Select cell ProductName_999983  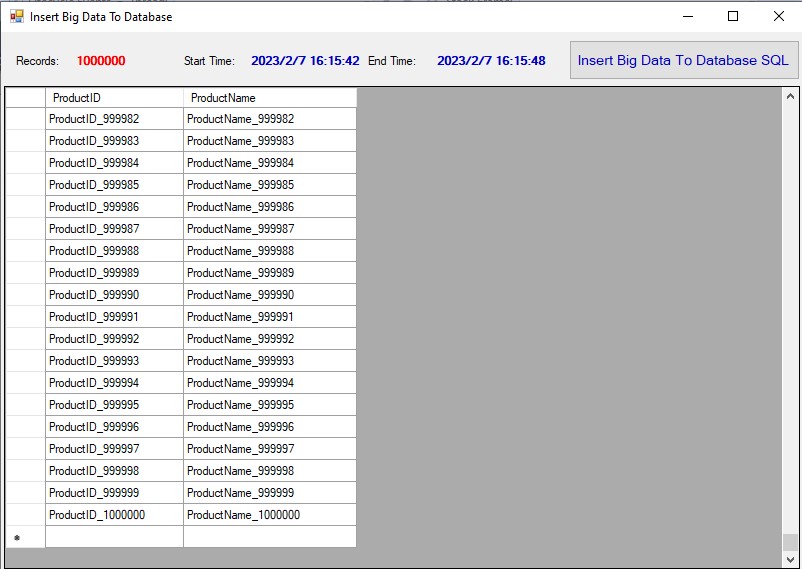coord(270,141)
